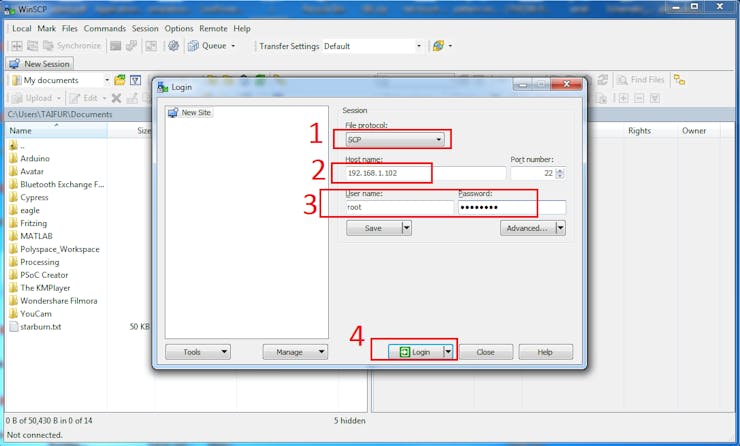740x446 pixels.
Task: Click the remote directory tree icon
Action: 679,80
